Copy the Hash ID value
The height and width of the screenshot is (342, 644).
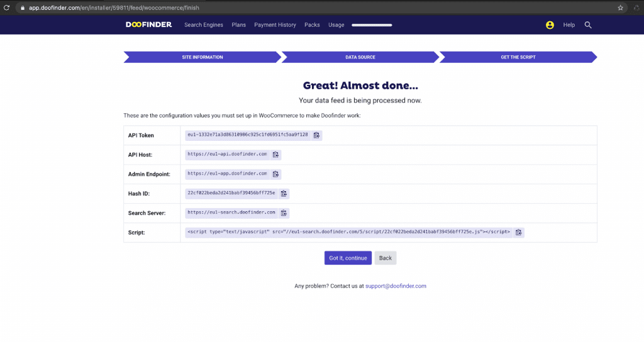coord(284,194)
